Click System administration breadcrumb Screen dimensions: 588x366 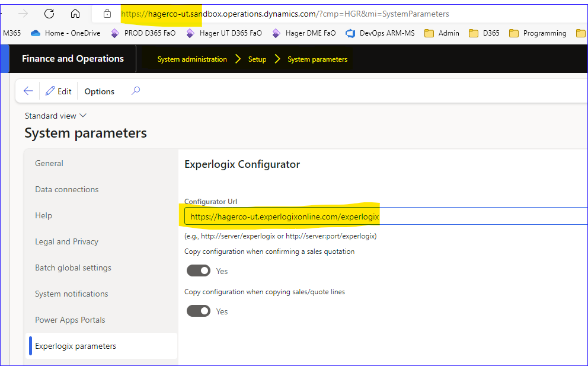point(192,59)
